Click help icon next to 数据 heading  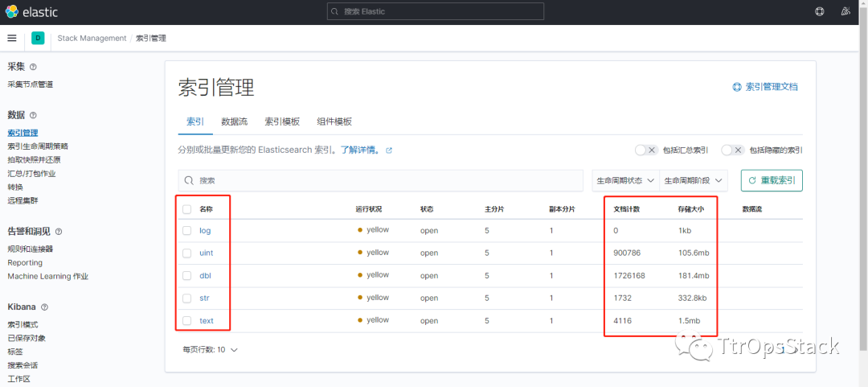33,115
